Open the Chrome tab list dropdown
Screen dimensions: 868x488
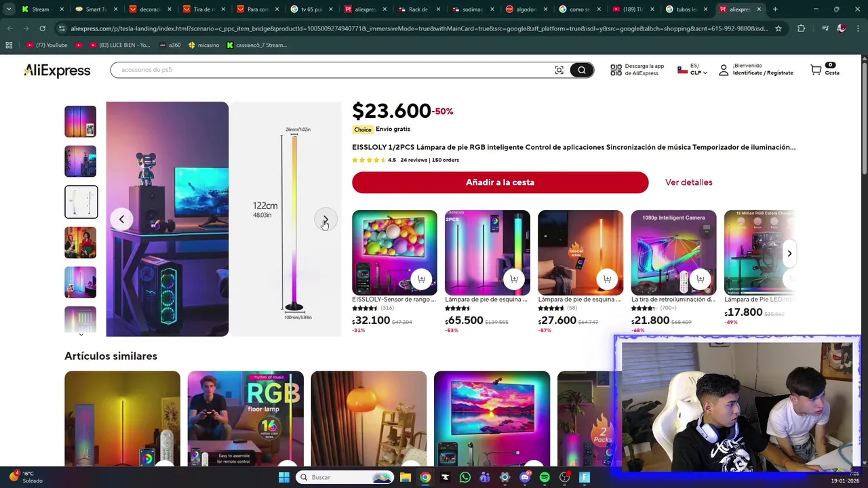pyautogui.click(x=8, y=9)
